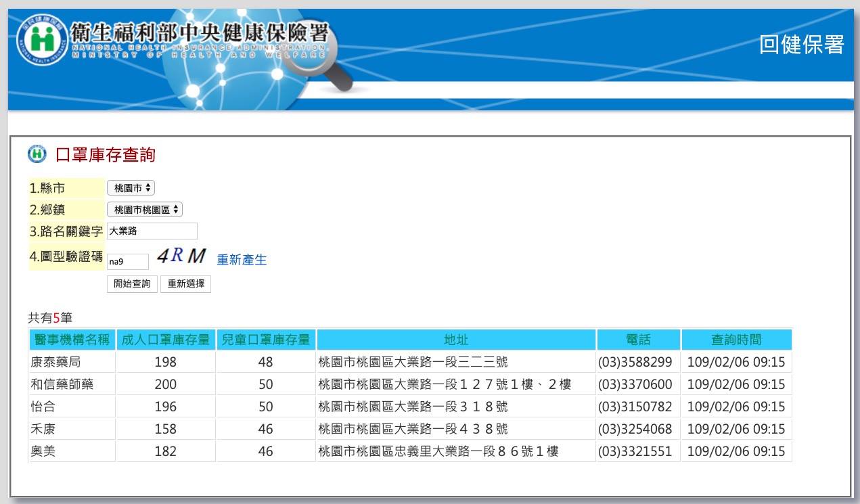Open the 縣市 dropdown showing 桃園市
The width and height of the screenshot is (860, 504).
pos(131,188)
